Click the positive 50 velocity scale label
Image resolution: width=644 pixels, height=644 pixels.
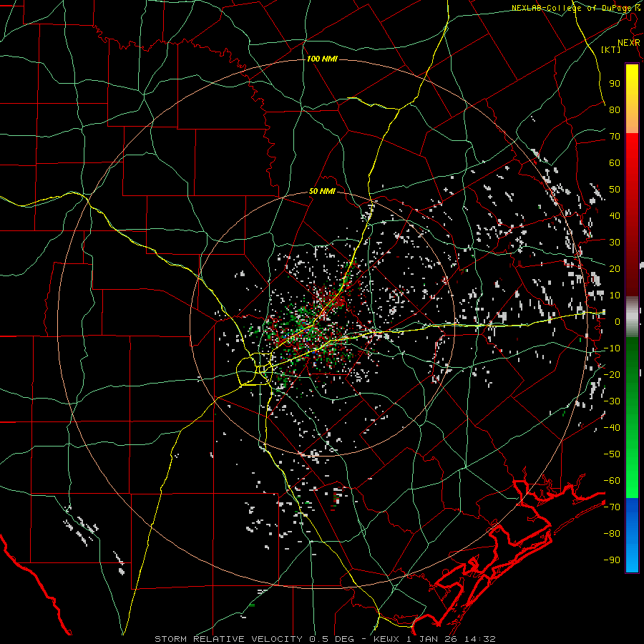(x=615, y=190)
